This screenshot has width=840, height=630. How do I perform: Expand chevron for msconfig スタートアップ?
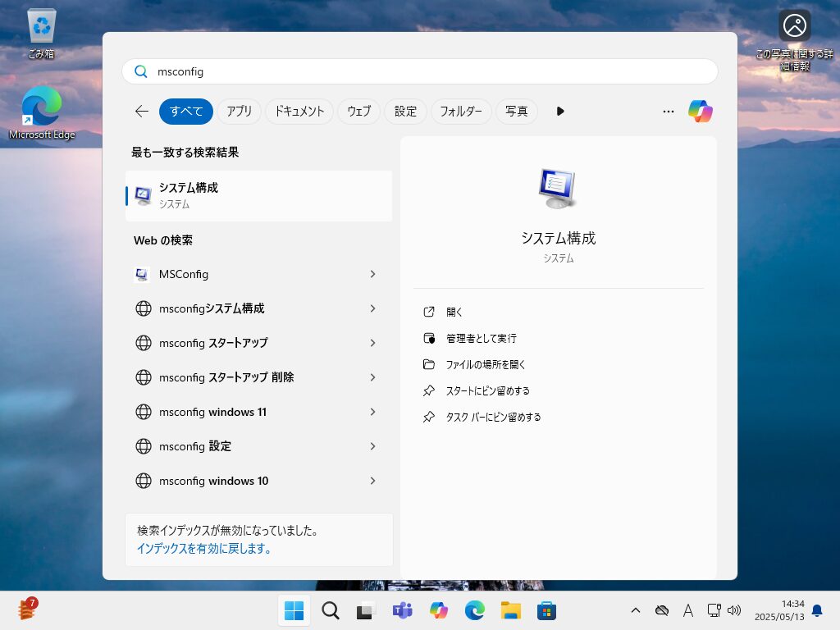373,343
